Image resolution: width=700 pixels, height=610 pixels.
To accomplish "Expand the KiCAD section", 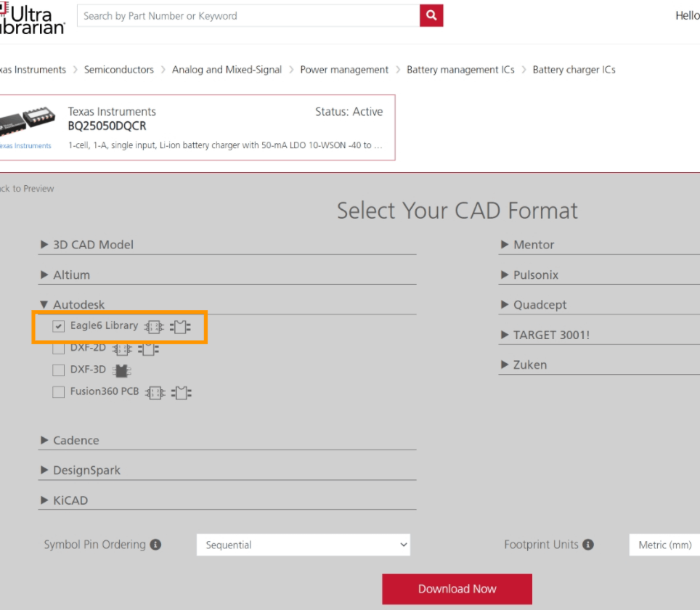I will coord(227,500).
